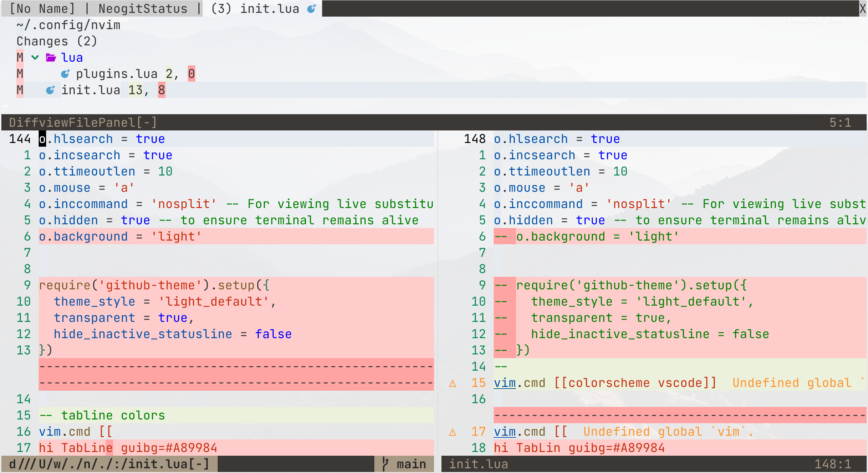
Task: Toggle staging via the M marker on init.lua
Action: pyautogui.click(x=20, y=90)
